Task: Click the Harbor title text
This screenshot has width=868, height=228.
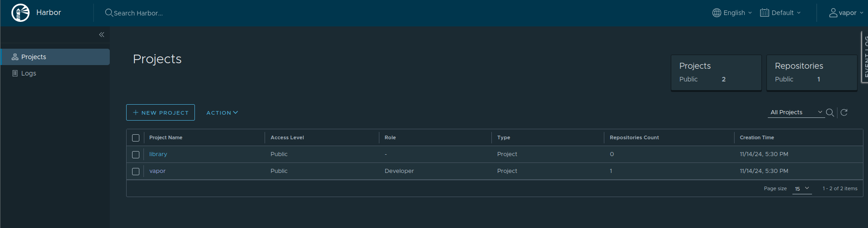Action: [x=49, y=13]
